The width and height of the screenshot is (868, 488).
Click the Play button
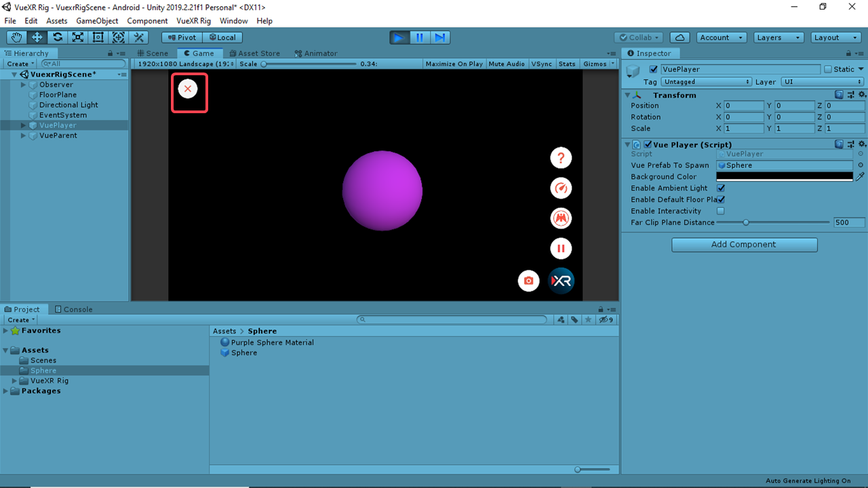click(399, 38)
